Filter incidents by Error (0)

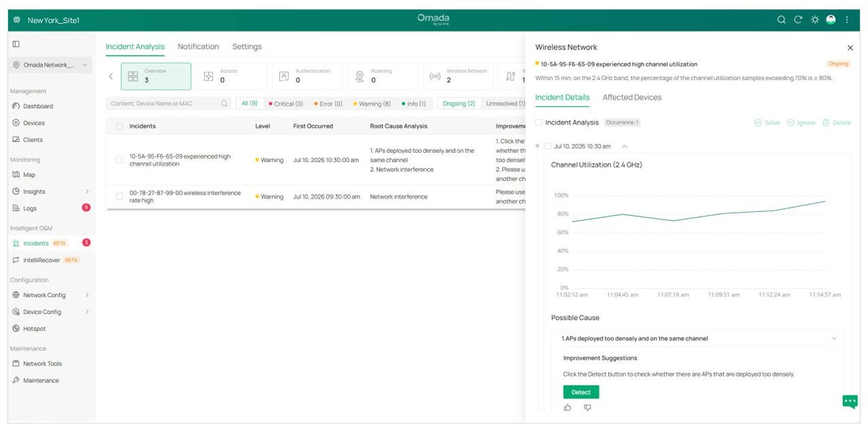pos(328,104)
